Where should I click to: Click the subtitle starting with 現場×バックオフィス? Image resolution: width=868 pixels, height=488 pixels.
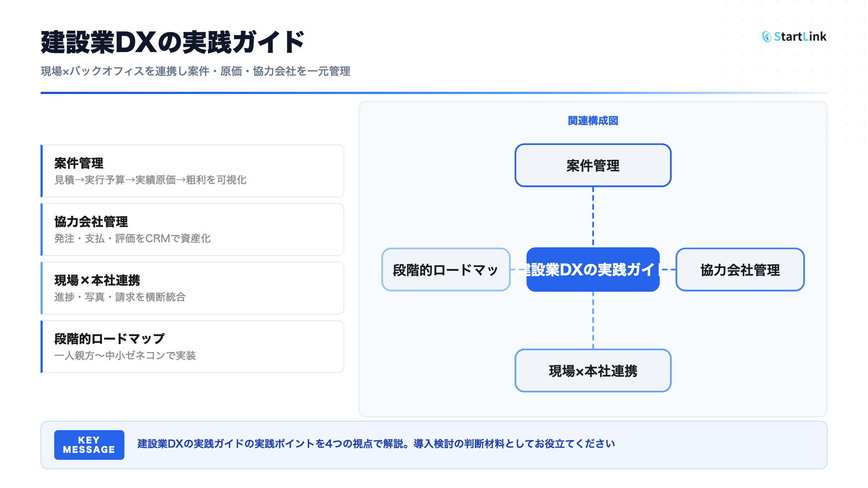[195, 71]
